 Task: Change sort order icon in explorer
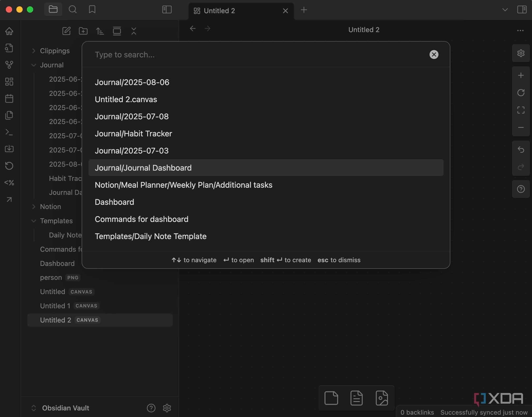click(x=100, y=31)
